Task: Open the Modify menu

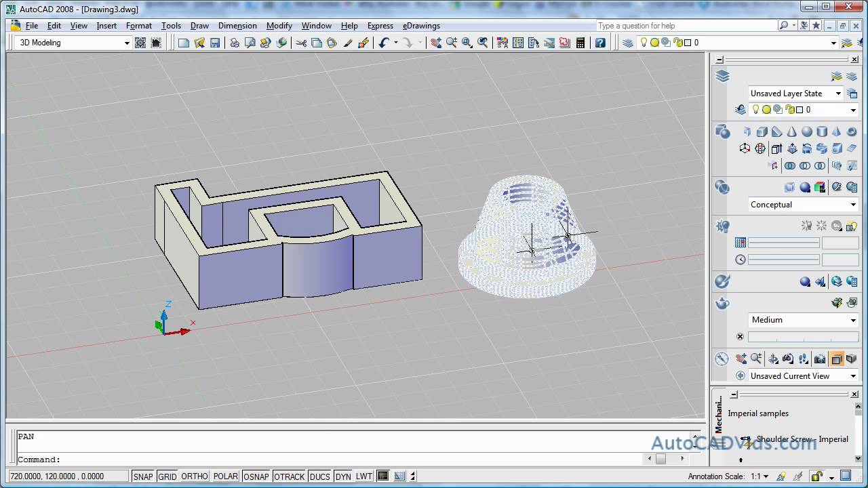Action: (279, 26)
